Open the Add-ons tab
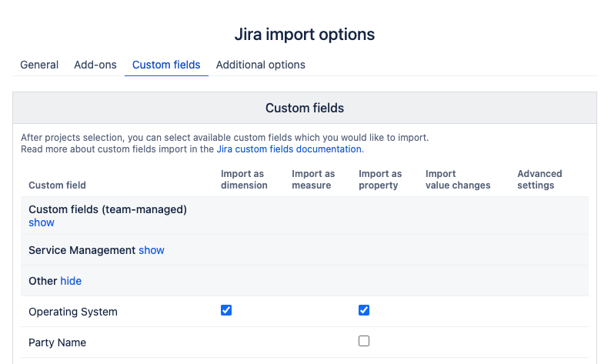The height and width of the screenshot is (364, 611). point(95,65)
